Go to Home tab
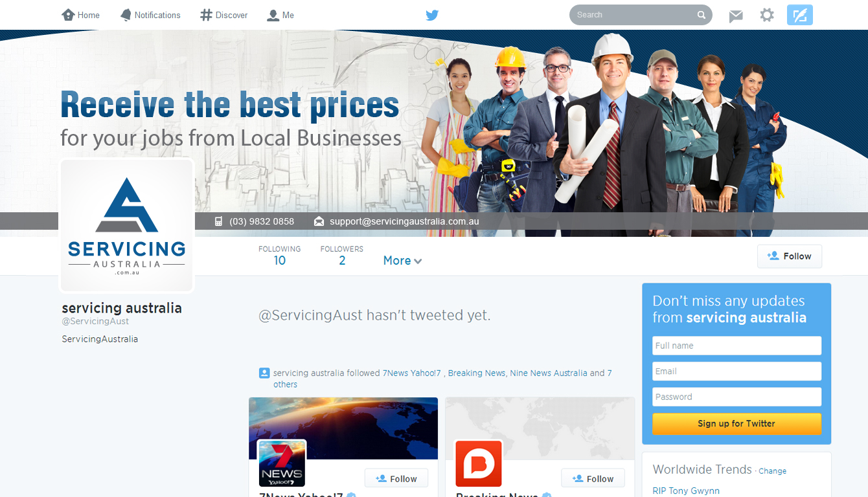The image size is (868, 497). tap(81, 15)
